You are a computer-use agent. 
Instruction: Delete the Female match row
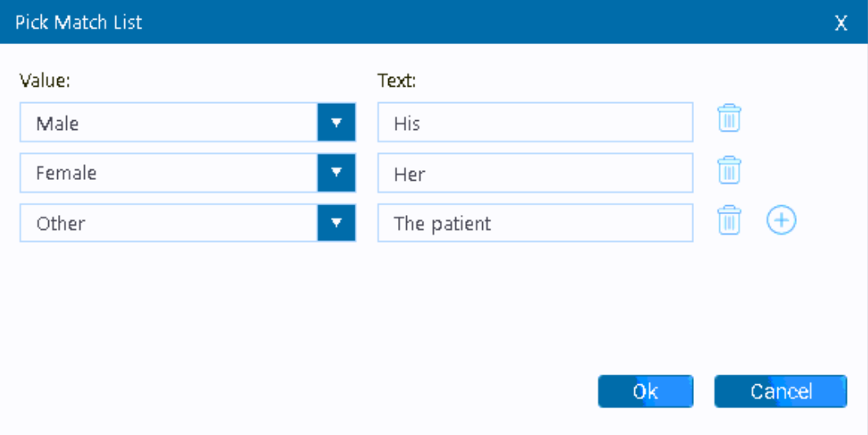[x=729, y=171]
